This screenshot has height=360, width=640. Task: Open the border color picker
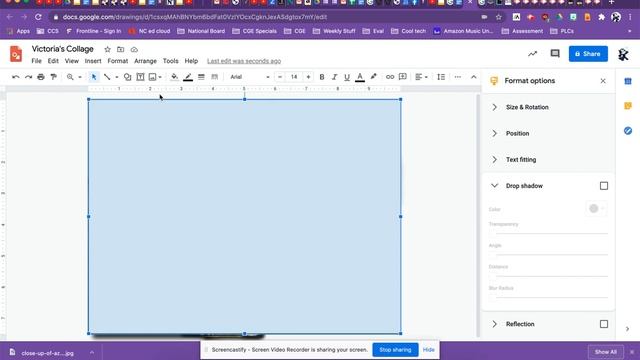[188, 77]
